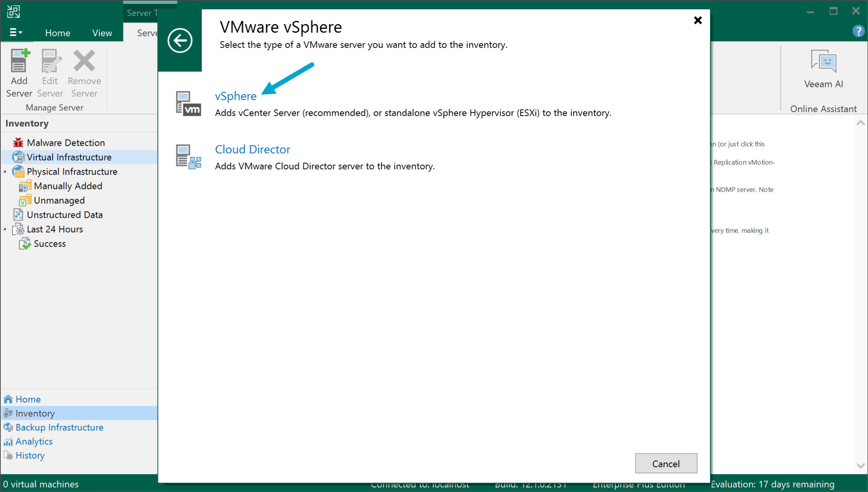Click the blue help question mark icon

(x=857, y=31)
